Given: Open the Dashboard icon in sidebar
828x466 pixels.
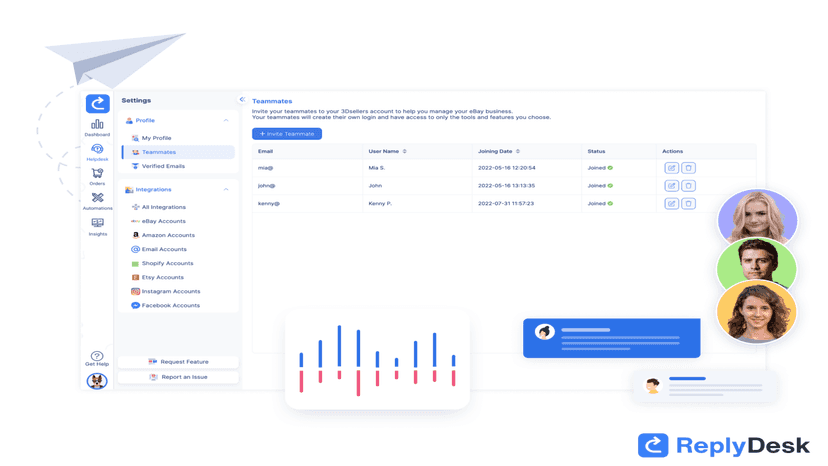Looking at the screenshot, I should (x=97, y=125).
